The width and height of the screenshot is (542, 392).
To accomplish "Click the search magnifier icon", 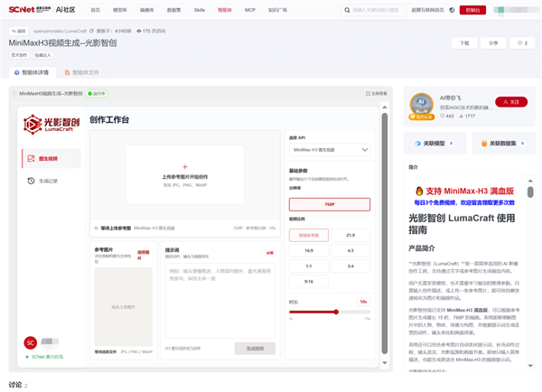I will 347,10.
